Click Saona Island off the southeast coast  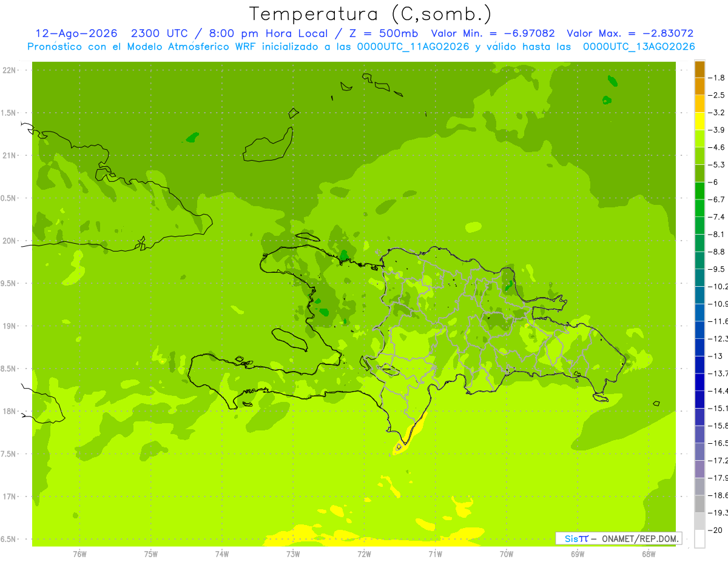601,398
